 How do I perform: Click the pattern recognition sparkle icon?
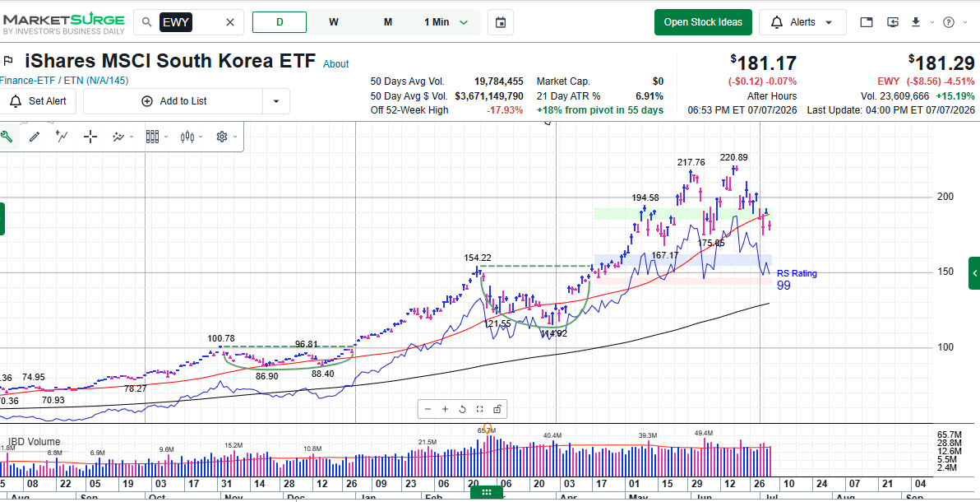coord(118,137)
